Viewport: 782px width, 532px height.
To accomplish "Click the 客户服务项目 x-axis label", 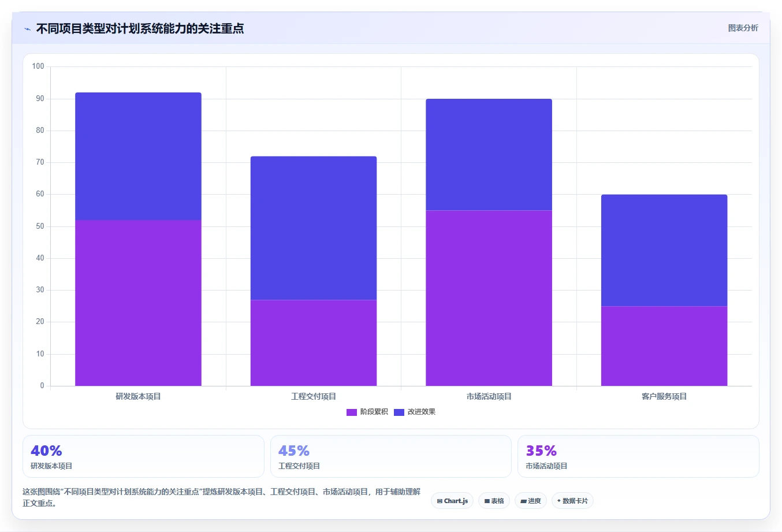I will tap(664, 396).
